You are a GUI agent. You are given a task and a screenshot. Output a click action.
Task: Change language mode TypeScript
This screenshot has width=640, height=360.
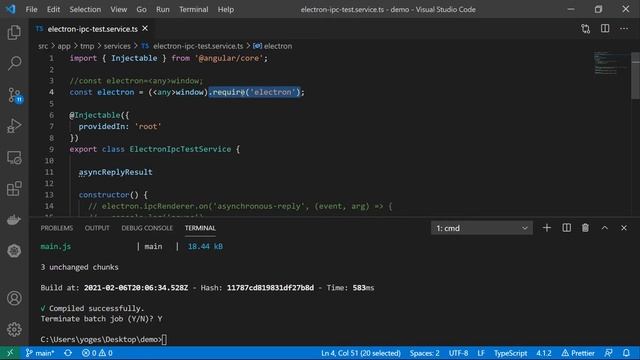(510, 353)
